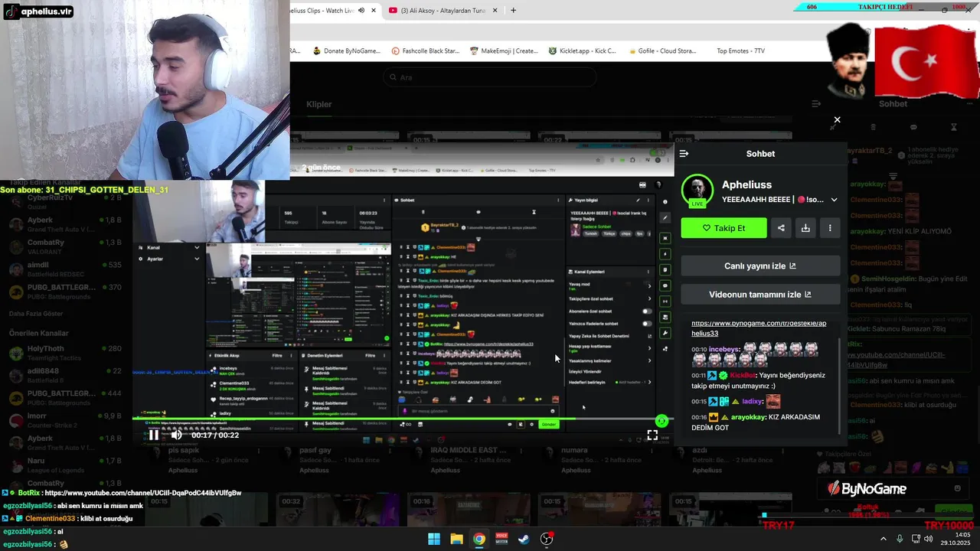
Task: Mute the clip volume
Action: pyautogui.click(x=176, y=435)
